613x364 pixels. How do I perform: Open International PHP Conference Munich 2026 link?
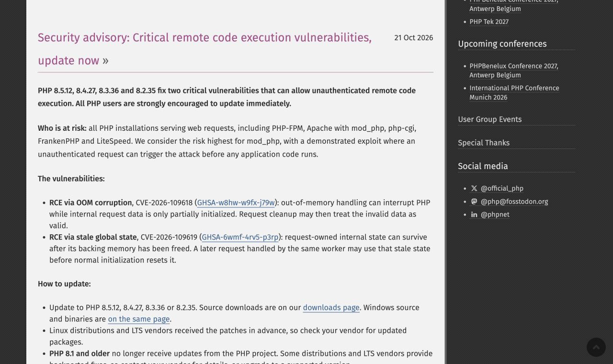pyautogui.click(x=514, y=92)
